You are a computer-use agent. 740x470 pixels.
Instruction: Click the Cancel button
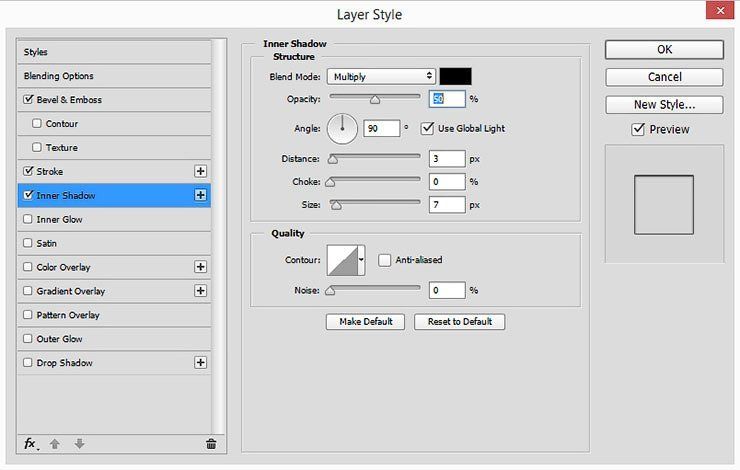(664, 77)
